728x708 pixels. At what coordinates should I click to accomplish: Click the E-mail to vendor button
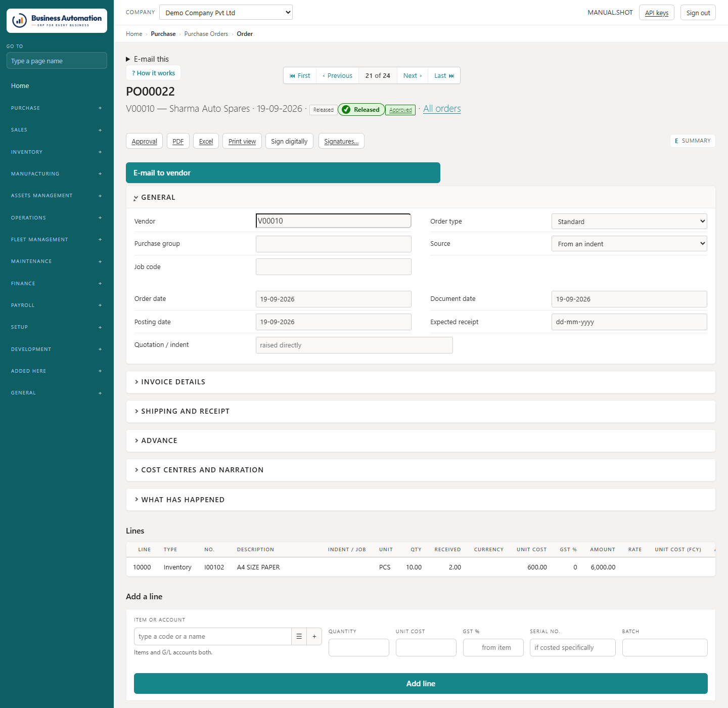[x=283, y=173]
